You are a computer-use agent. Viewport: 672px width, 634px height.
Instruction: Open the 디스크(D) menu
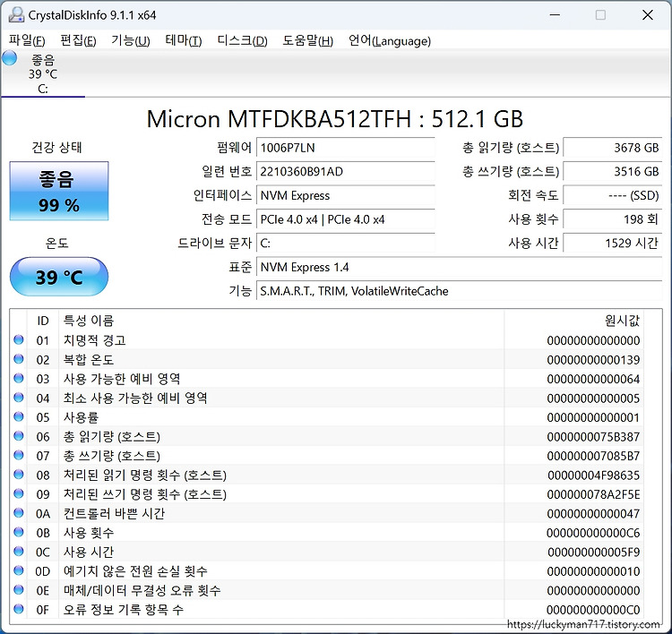242,40
